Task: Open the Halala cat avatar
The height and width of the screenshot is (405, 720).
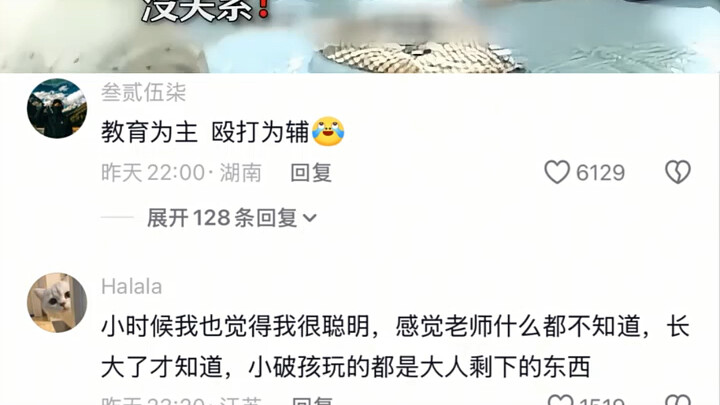Action: coord(57,303)
